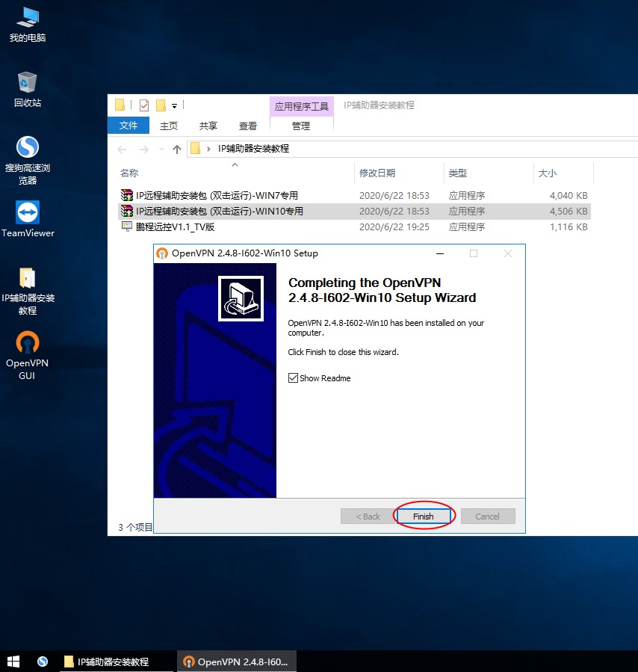The width and height of the screenshot is (638, 672).
Task: Click the address bar folder icon
Action: coord(195,149)
